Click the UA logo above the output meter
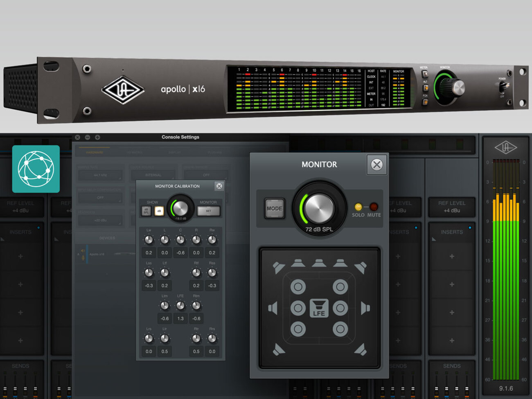 coord(506,147)
